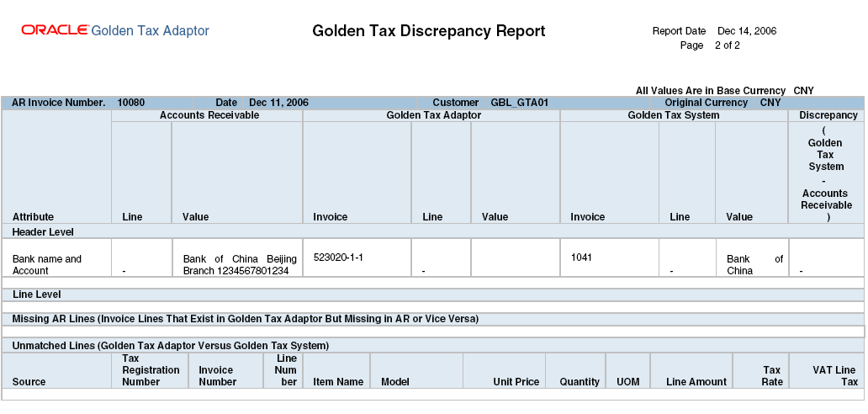Select the AR invoice number 10080

pos(131,103)
